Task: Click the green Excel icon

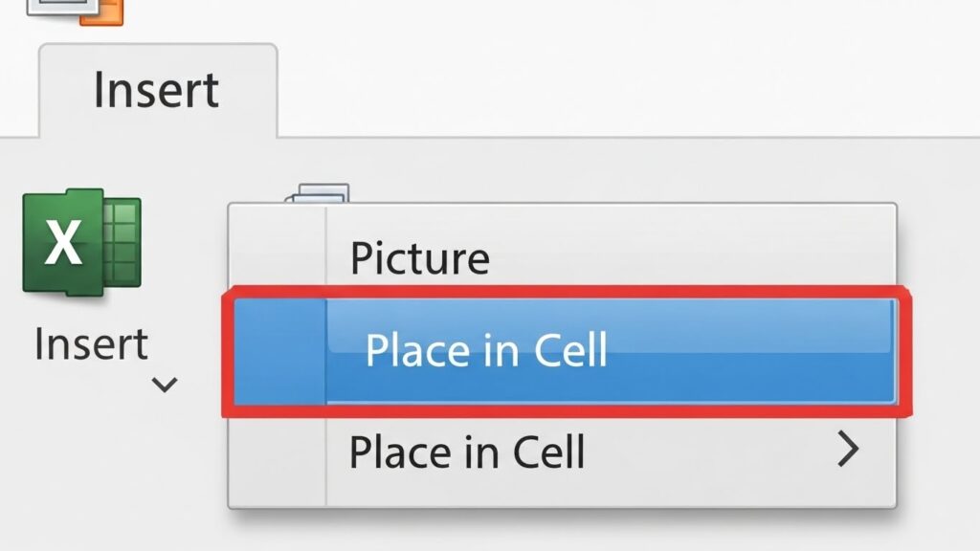Action: point(81,243)
